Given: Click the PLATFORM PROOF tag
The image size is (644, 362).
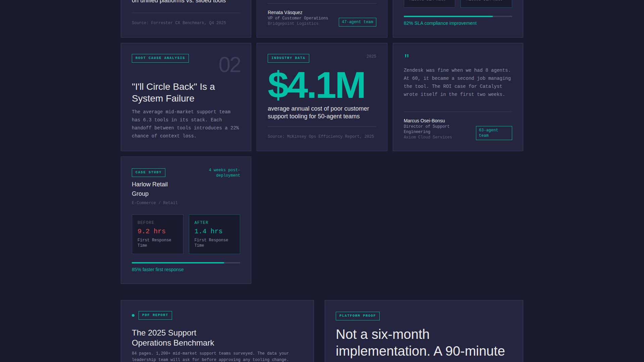Looking at the screenshot, I should (358, 316).
